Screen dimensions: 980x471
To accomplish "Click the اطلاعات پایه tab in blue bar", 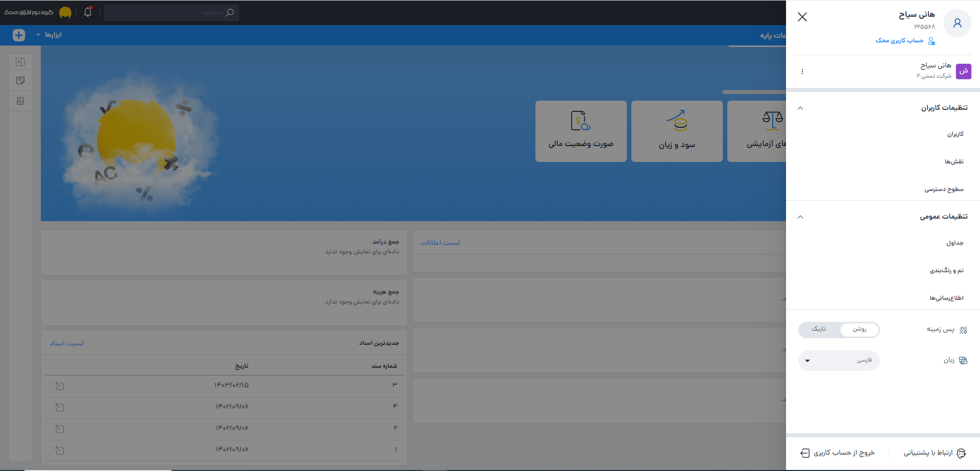I will tap(773, 35).
